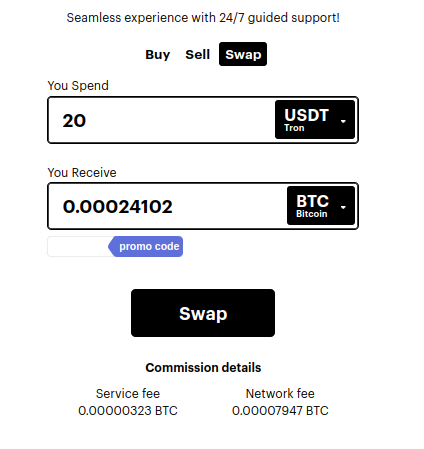The height and width of the screenshot is (449, 424).
Task: Click the promo code input box
Action: tap(79, 247)
